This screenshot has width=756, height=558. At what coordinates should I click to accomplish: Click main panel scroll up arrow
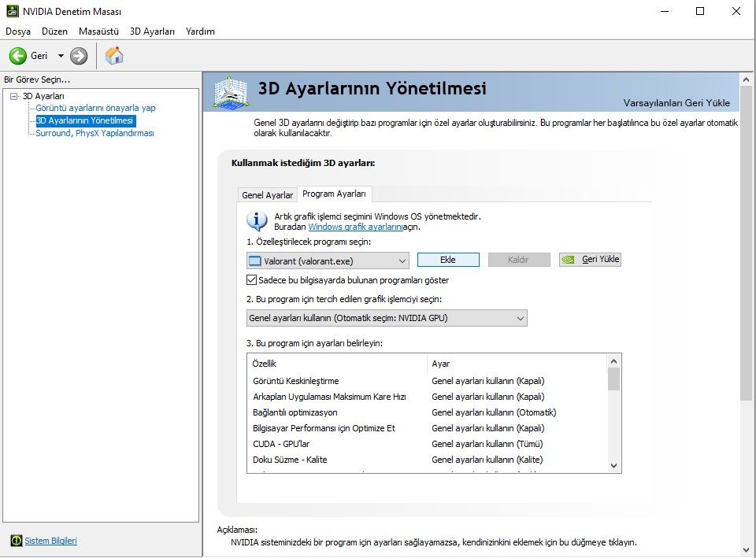pos(747,79)
